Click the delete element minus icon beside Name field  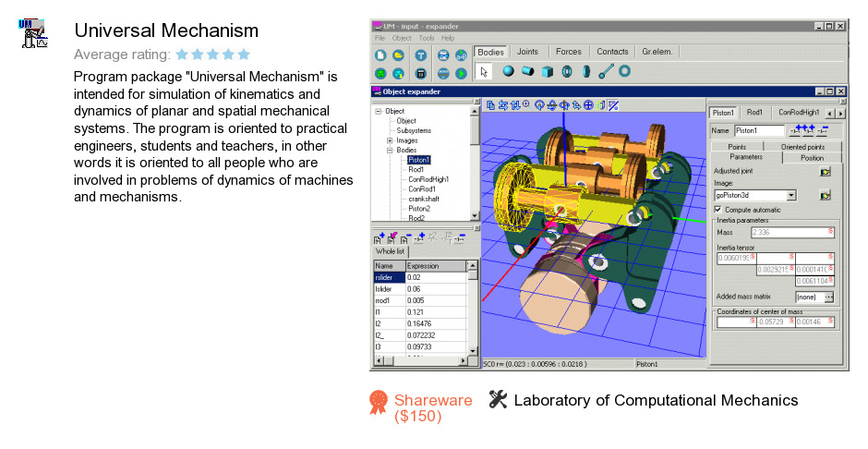point(823,130)
